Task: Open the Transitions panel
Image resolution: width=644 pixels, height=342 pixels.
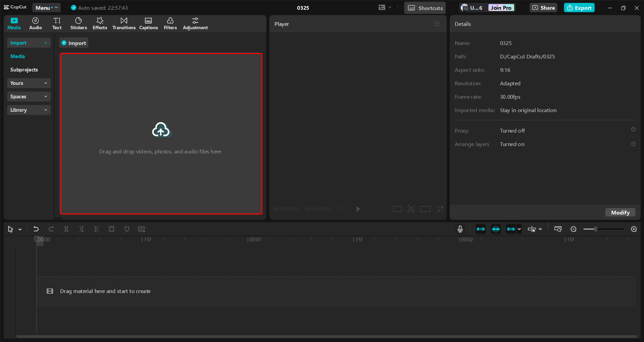Action: point(123,23)
